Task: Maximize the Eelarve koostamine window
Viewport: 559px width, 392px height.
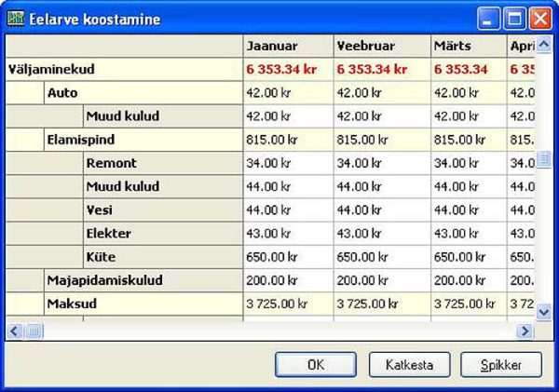Action: (516, 18)
